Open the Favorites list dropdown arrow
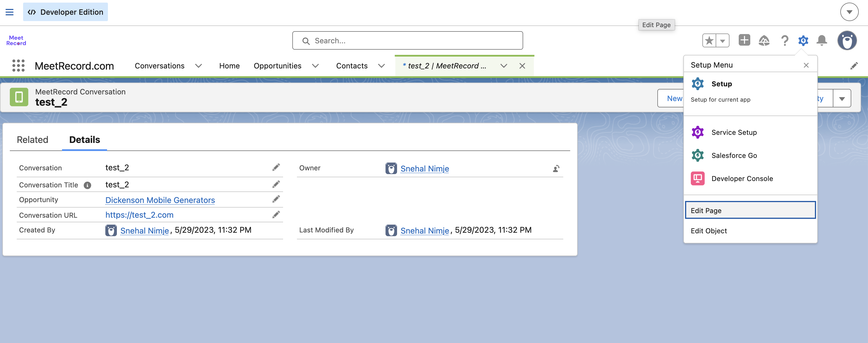 (x=723, y=40)
